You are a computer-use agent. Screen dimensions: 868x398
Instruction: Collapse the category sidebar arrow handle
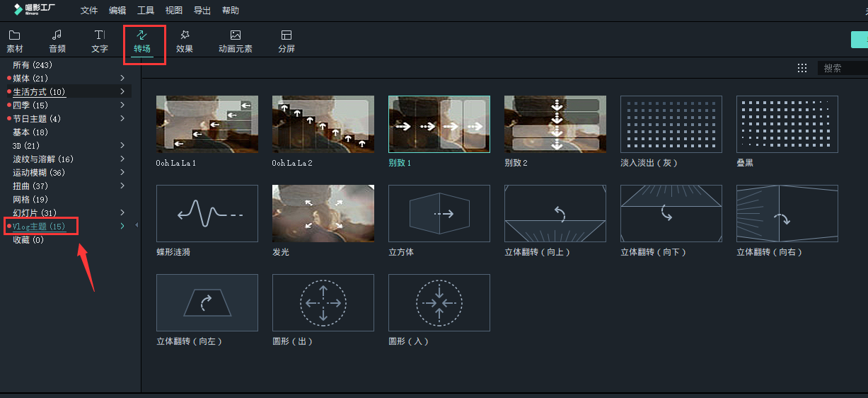point(137,226)
